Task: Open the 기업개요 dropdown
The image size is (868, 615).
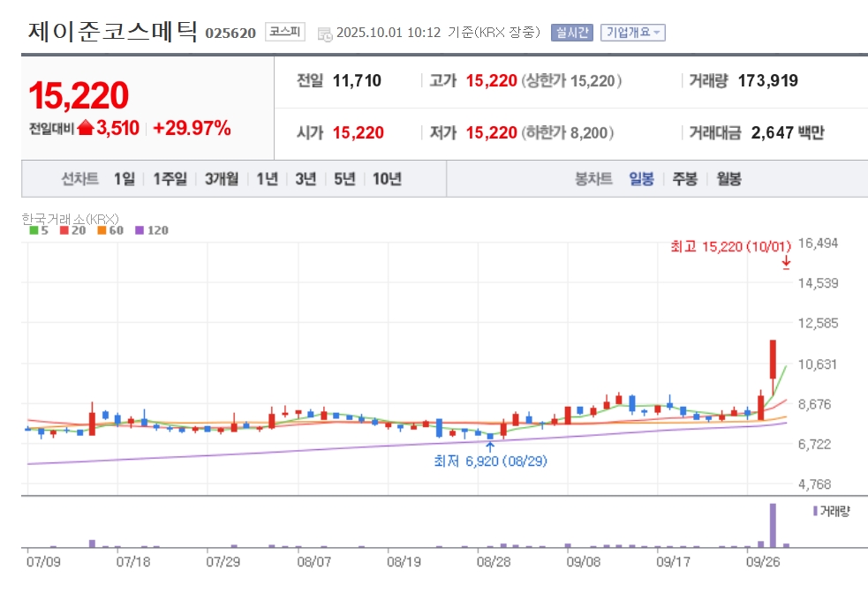Action: (633, 33)
